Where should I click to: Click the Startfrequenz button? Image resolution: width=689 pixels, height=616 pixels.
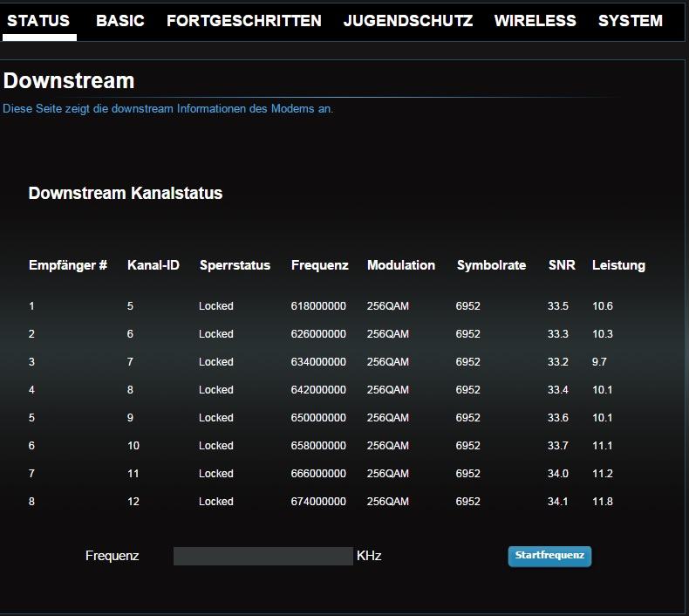(549, 556)
